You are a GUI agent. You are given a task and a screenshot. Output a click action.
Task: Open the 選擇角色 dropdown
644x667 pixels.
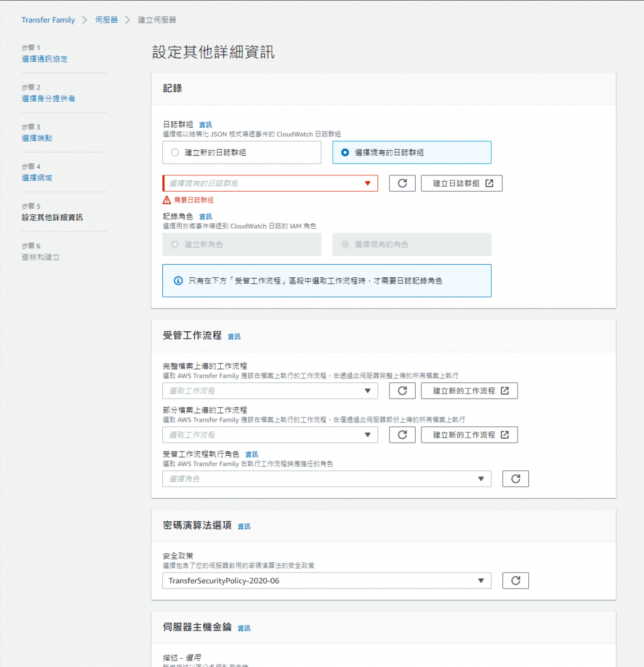coord(327,479)
